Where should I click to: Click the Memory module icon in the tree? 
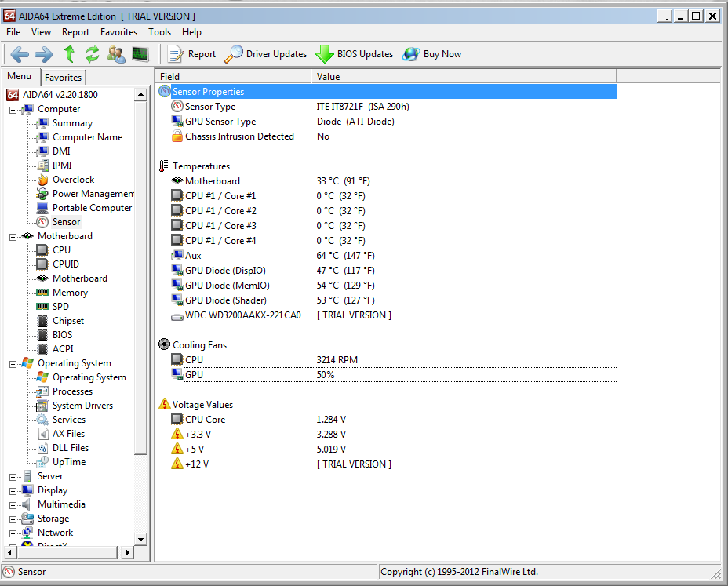pos(42,293)
